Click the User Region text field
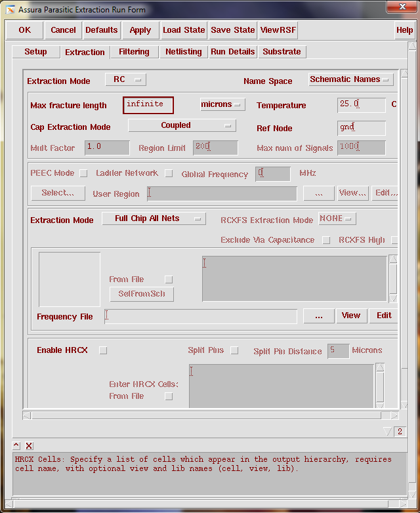 point(222,194)
